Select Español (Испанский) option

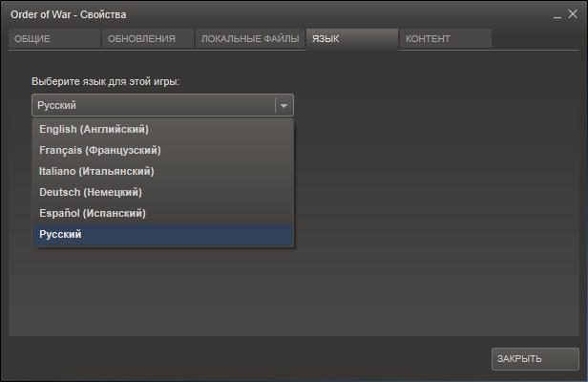coord(162,213)
